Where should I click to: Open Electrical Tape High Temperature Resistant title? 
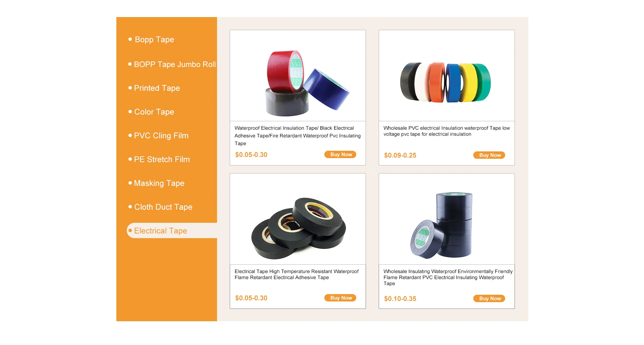(x=297, y=274)
